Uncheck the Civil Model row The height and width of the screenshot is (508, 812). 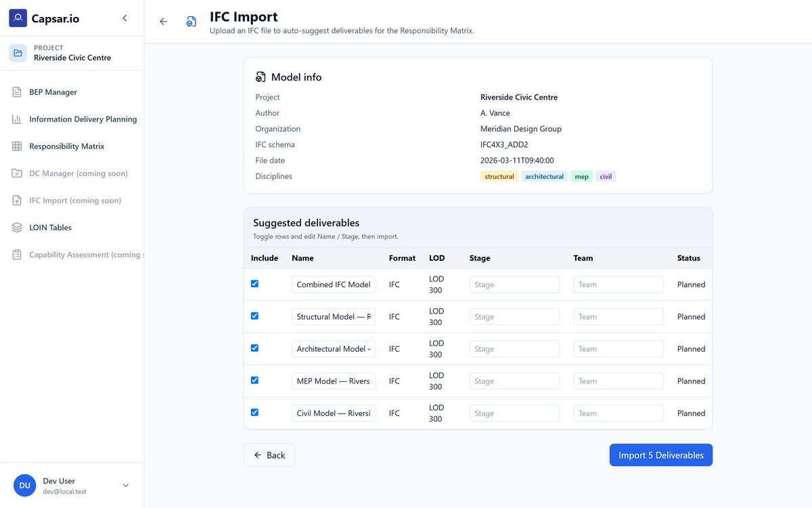[x=254, y=412]
